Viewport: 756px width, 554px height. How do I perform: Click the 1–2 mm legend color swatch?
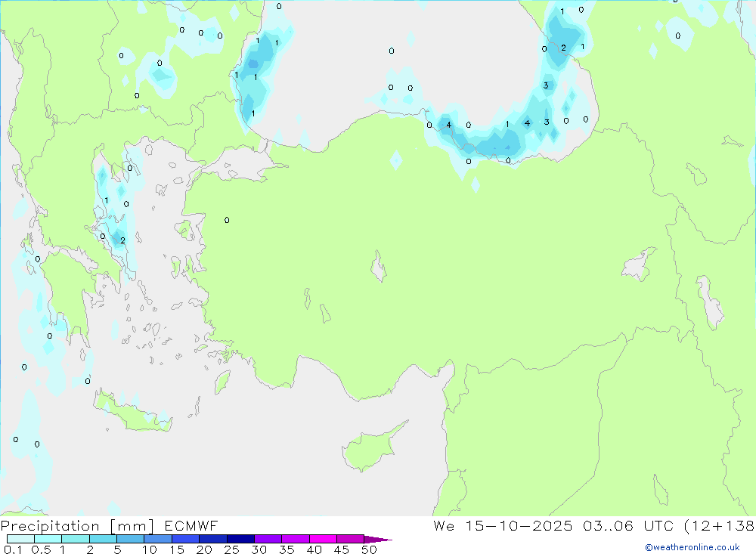tap(75, 539)
